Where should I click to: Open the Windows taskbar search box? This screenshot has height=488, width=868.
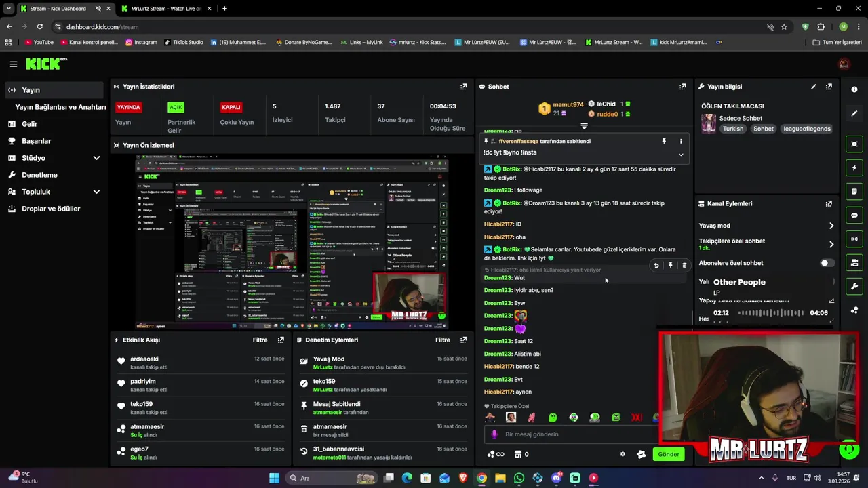click(332, 478)
